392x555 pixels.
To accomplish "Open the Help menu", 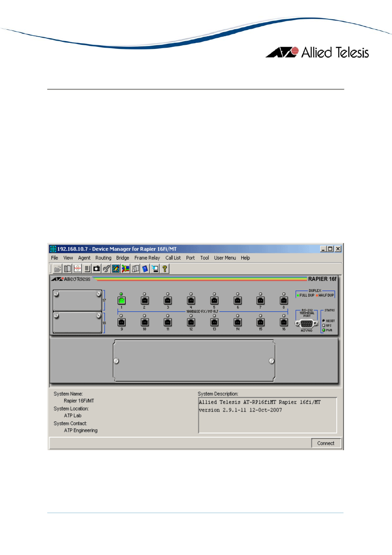I will pyautogui.click(x=245, y=258).
